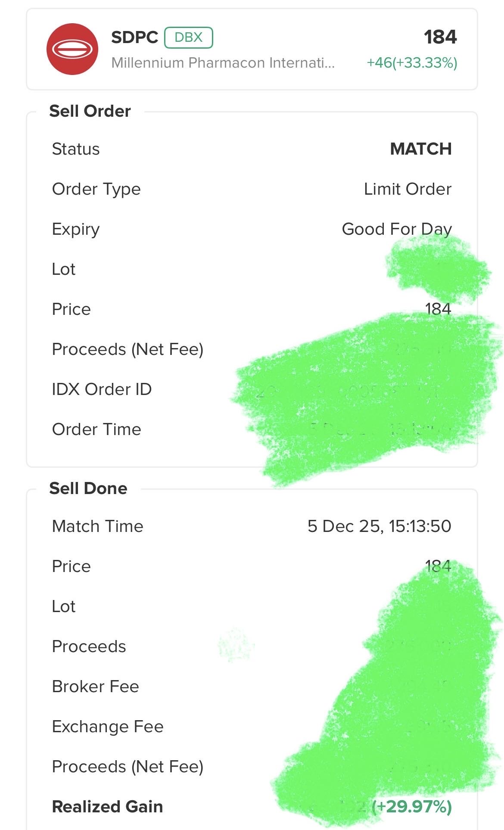Tap the +29.97% realized gain percentage
The height and width of the screenshot is (830, 504).
tap(411, 807)
